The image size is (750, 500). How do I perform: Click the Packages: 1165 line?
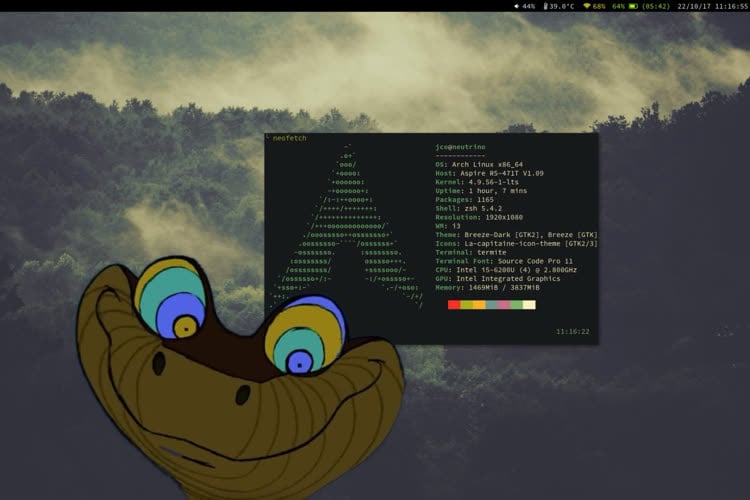coord(464,200)
